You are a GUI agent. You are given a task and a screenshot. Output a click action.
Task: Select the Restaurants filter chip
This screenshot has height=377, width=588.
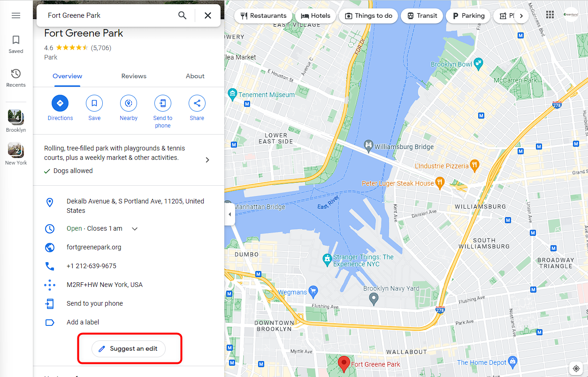click(263, 15)
